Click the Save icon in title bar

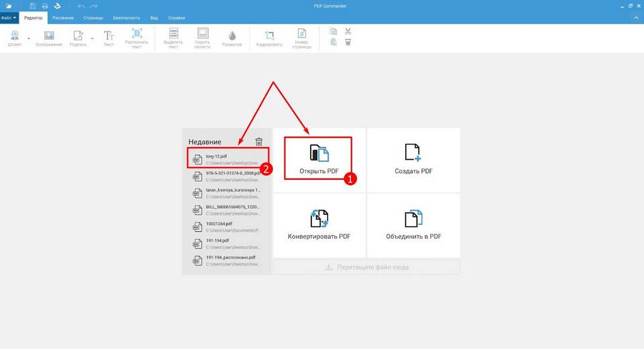(33, 6)
